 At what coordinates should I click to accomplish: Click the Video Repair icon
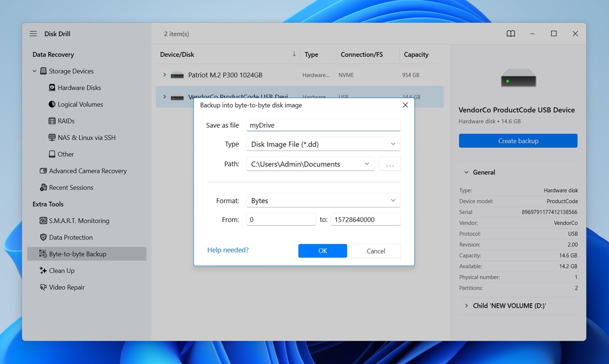tap(43, 287)
